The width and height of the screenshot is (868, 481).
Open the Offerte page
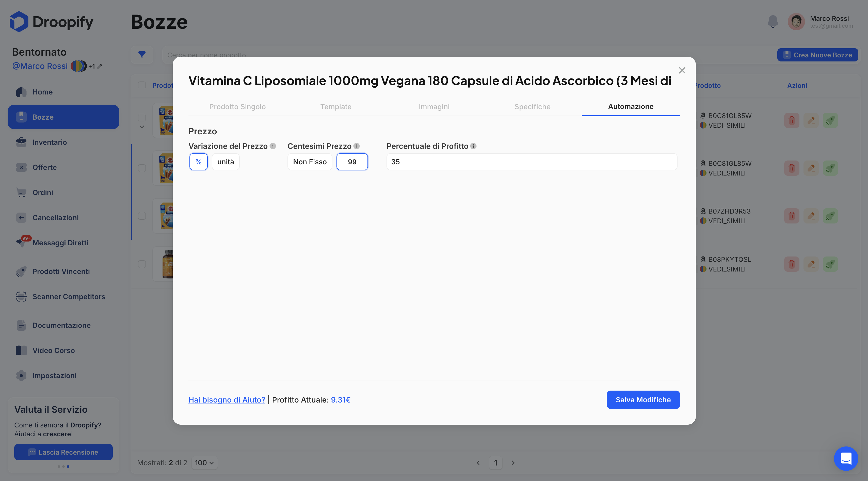(63, 167)
